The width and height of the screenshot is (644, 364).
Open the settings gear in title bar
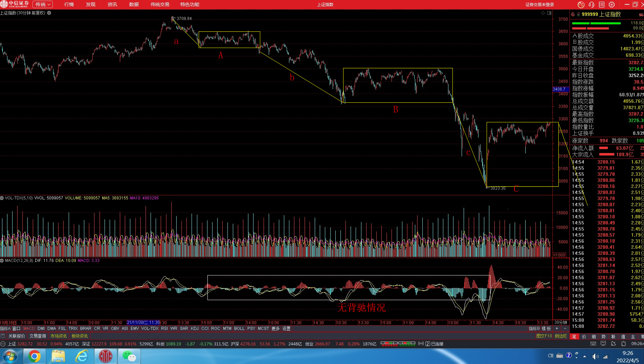click(x=612, y=4)
